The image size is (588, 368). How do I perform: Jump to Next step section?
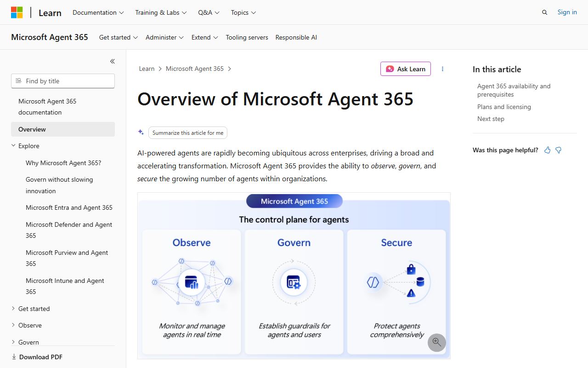click(491, 119)
